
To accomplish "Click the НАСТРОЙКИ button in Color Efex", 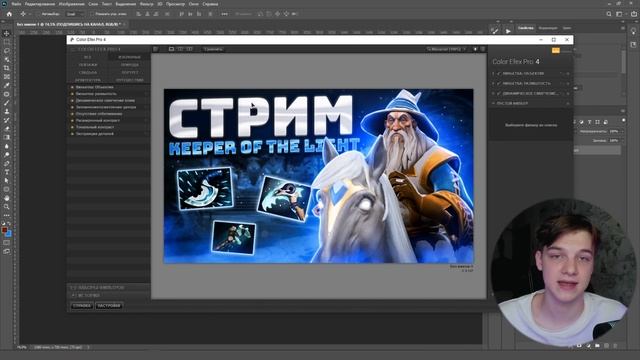I will tap(109, 306).
